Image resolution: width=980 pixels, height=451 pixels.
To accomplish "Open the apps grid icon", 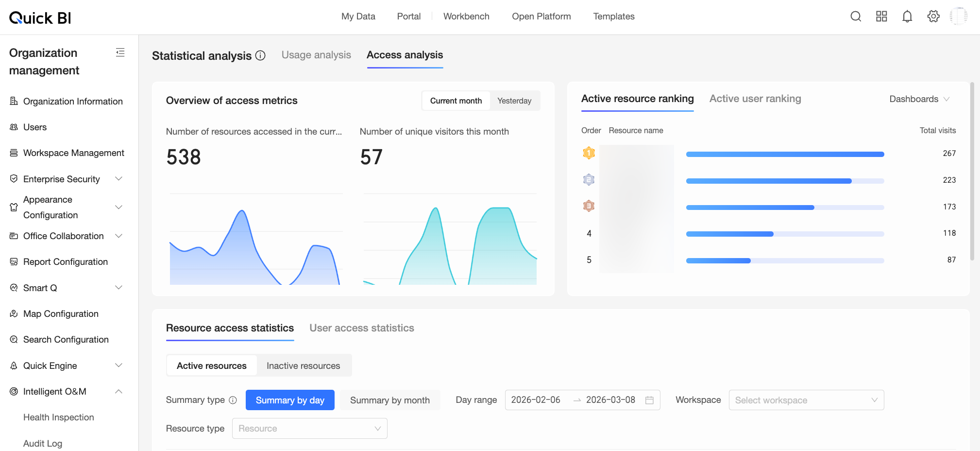I will [x=881, y=17].
